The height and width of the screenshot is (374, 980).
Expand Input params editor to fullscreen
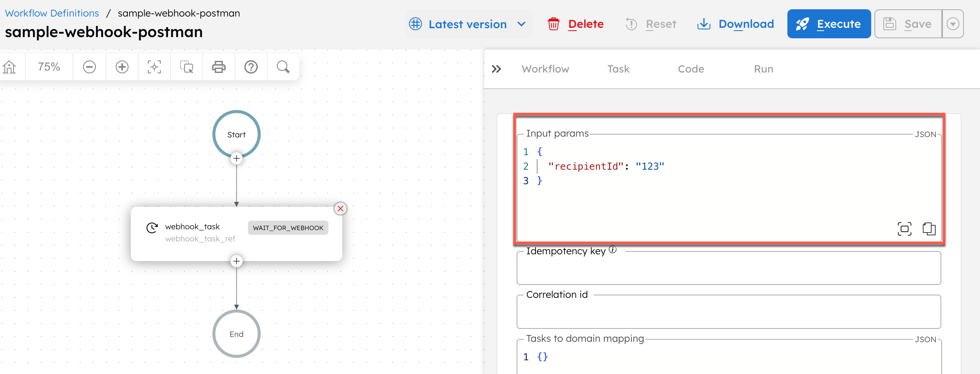(905, 229)
